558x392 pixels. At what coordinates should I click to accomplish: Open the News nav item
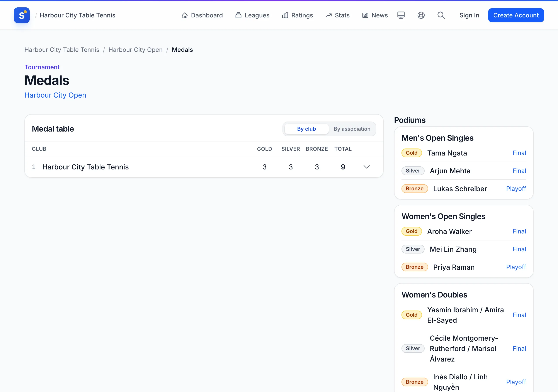point(375,15)
